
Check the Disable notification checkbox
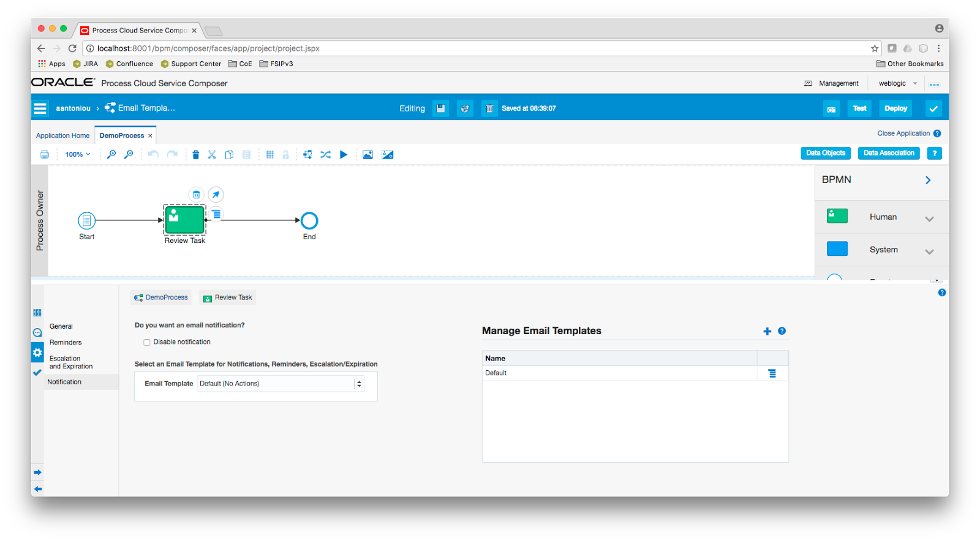click(x=147, y=343)
